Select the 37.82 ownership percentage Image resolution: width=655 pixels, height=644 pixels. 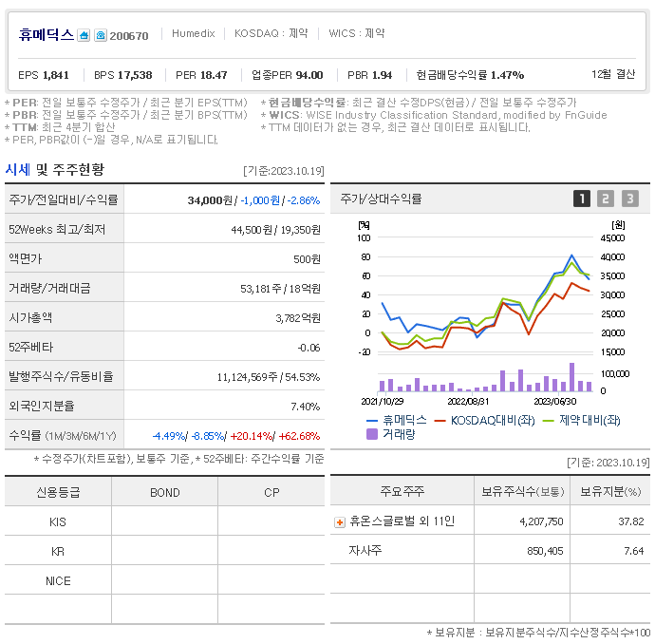631,521
